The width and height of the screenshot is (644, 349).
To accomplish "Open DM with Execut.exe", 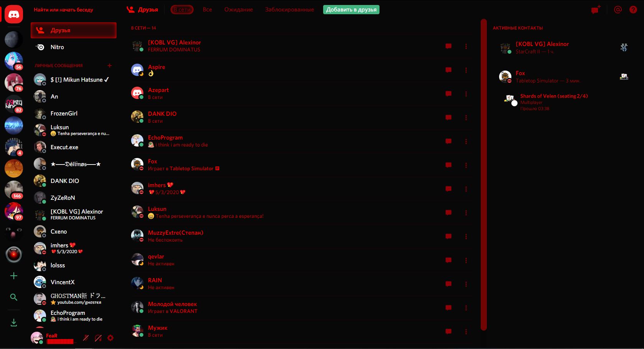I will pyautogui.click(x=74, y=147).
